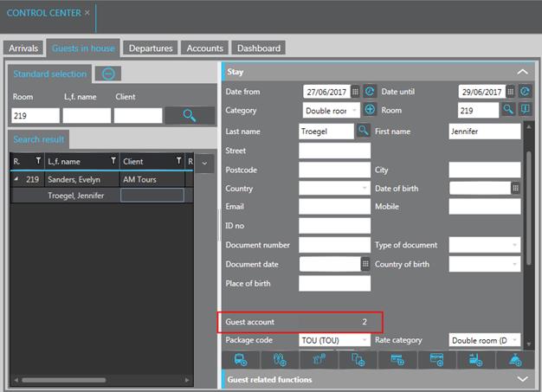Click the refresh icon beside Date until
Image resolution: width=542 pixels, height=392 pixels.
tap(525, 92)
